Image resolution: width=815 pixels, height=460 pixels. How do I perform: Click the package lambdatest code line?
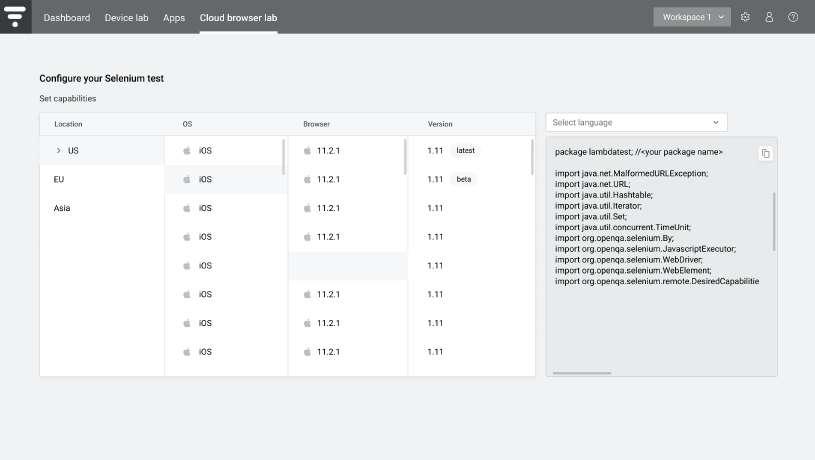[638, 152]
